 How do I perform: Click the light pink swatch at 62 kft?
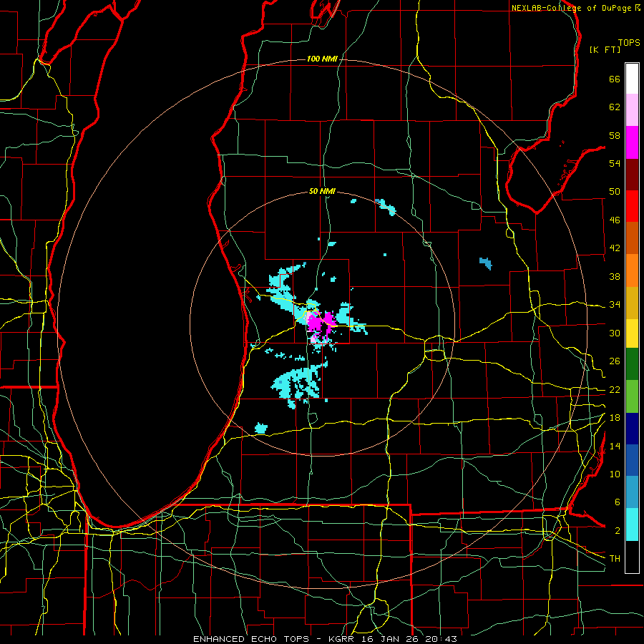632,110
